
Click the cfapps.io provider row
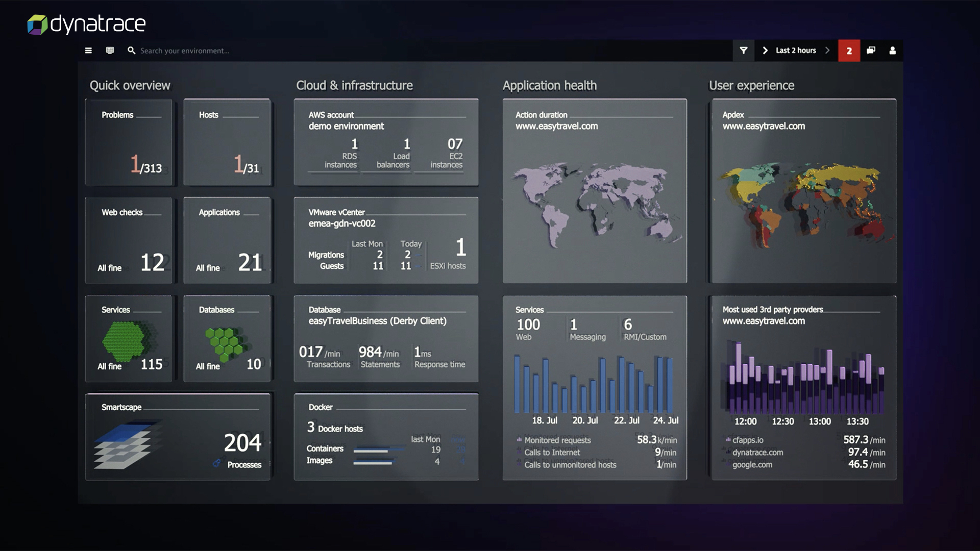[x=805, y=440]
